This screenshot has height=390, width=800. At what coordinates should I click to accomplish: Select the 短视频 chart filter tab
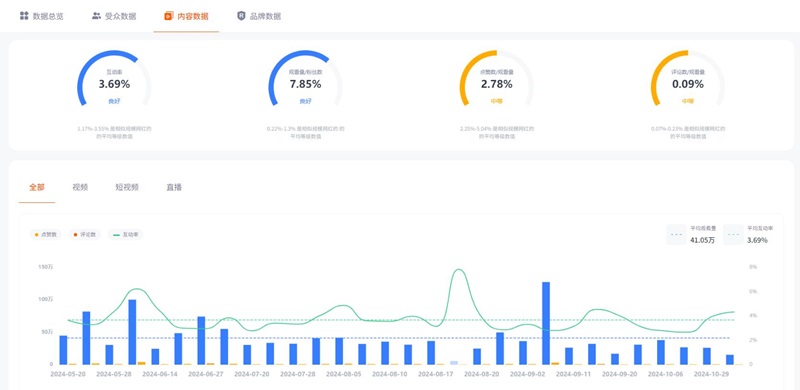click(127, 187)
